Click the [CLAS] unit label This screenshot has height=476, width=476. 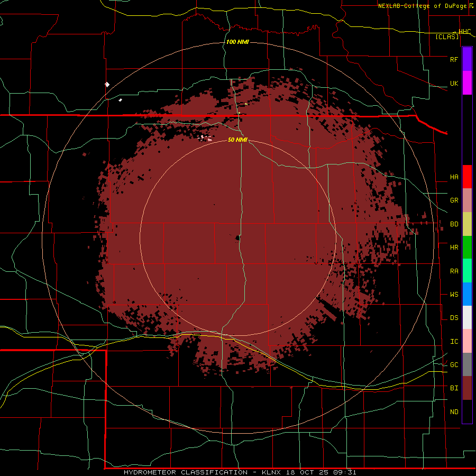coord(447,37)
